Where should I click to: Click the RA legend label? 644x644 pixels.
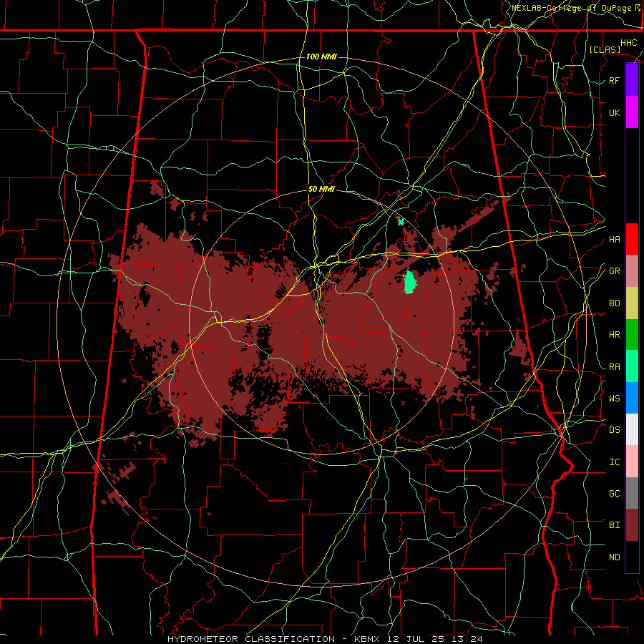[x=615, y=367]
